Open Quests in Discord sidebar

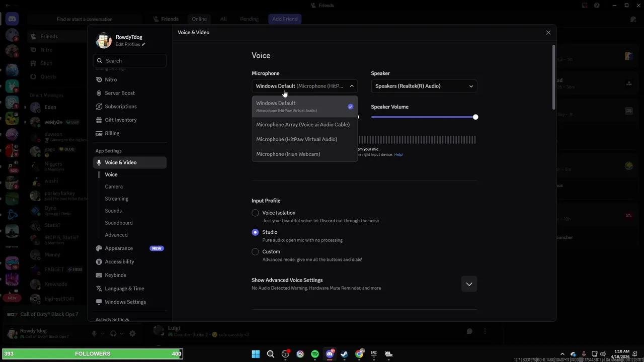pyautogui.click(x=49, y=77)
